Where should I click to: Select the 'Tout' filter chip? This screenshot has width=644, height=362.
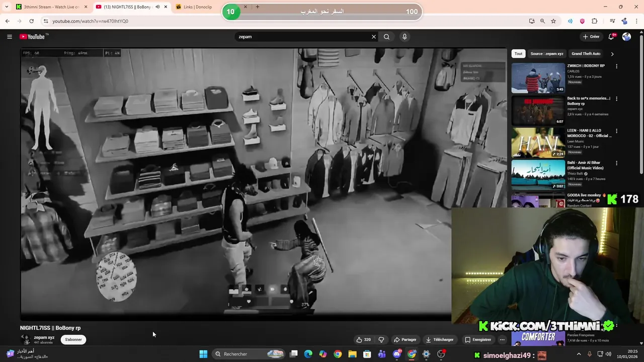(518, 54)
